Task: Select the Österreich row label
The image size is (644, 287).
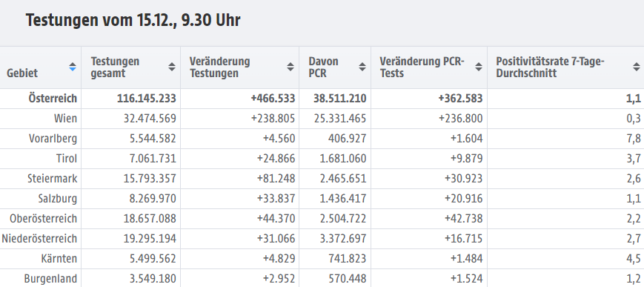Action: coord(53,99)
